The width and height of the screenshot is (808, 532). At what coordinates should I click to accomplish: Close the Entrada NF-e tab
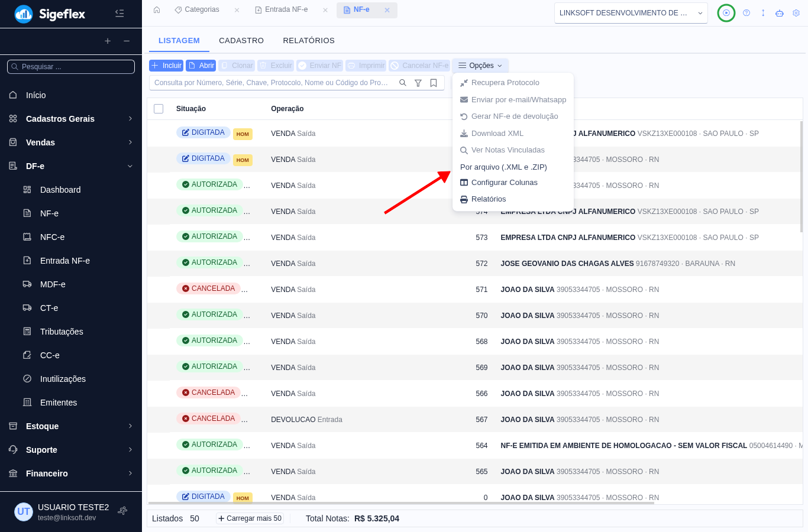(325, 10)
